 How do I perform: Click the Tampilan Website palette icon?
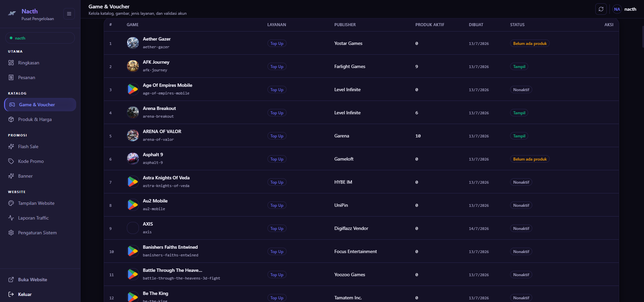point(11,203)
